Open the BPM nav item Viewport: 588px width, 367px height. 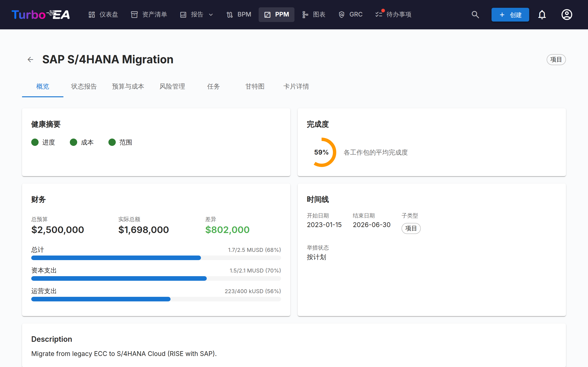click(x=239, y=14)
